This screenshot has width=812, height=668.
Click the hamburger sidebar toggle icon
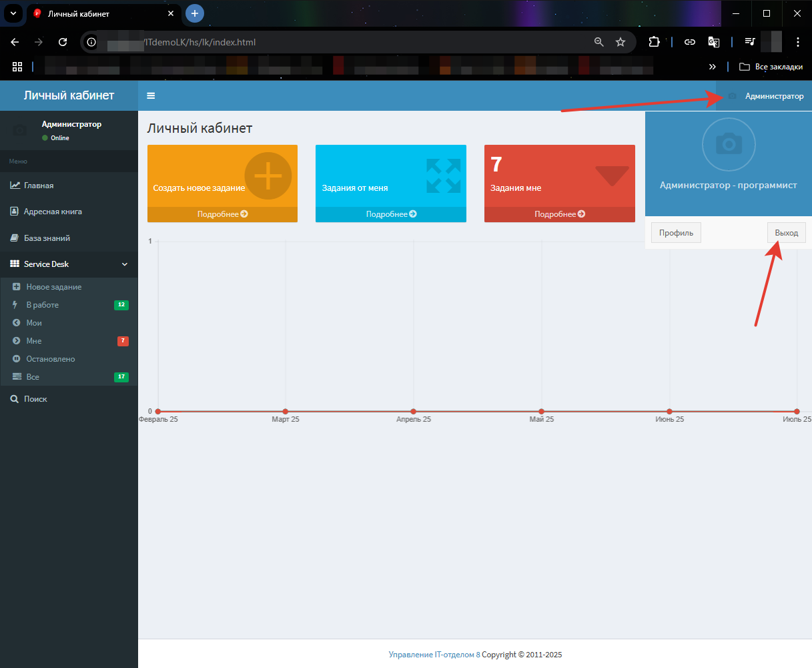[151, 95]
